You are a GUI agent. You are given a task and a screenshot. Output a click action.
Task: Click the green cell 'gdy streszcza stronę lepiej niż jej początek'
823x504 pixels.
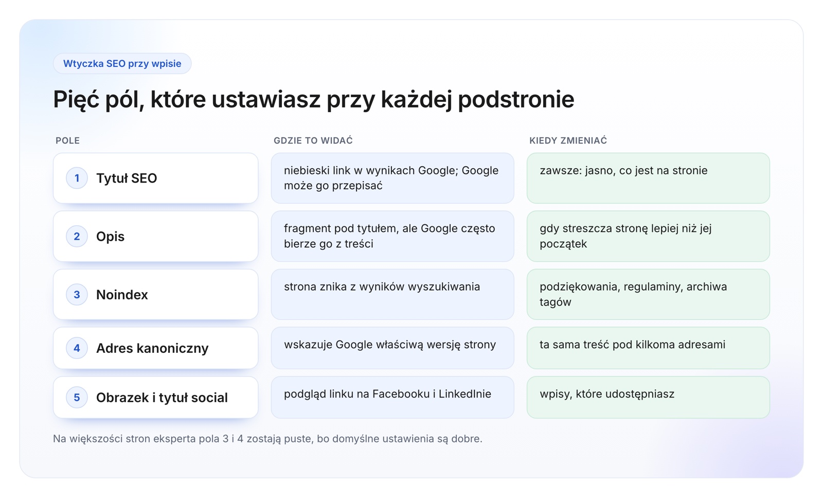pos(648,236)
